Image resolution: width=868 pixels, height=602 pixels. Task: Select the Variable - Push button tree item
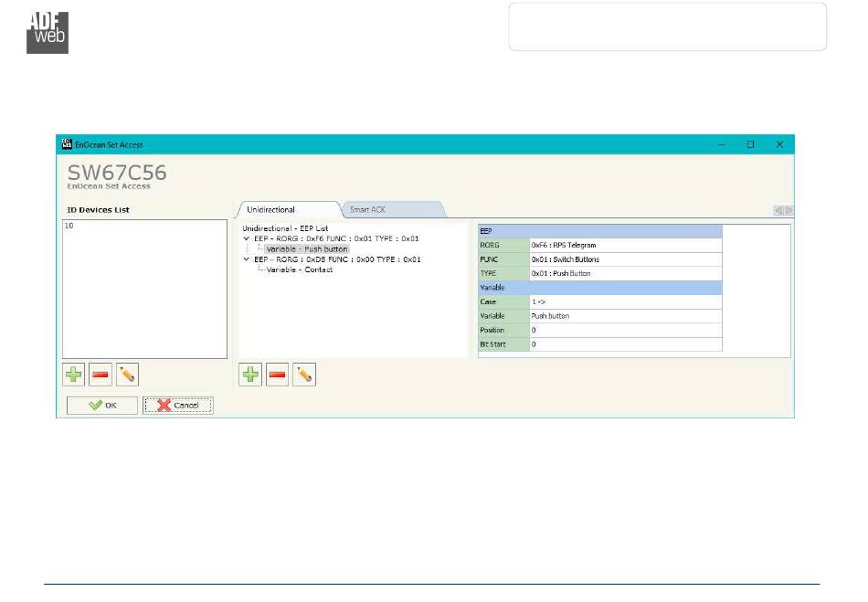pyautogui.click(x=306, y=248)
